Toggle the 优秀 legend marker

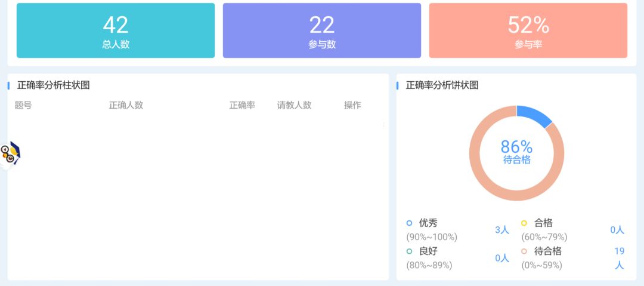tap(409, 223)
